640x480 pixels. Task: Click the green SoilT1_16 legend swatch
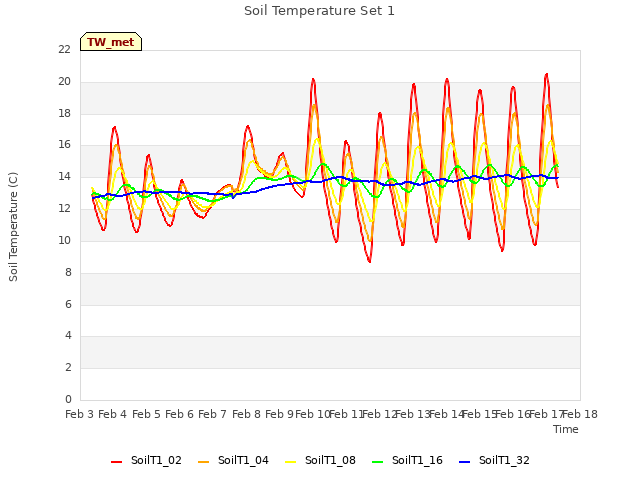coord(378,462)
